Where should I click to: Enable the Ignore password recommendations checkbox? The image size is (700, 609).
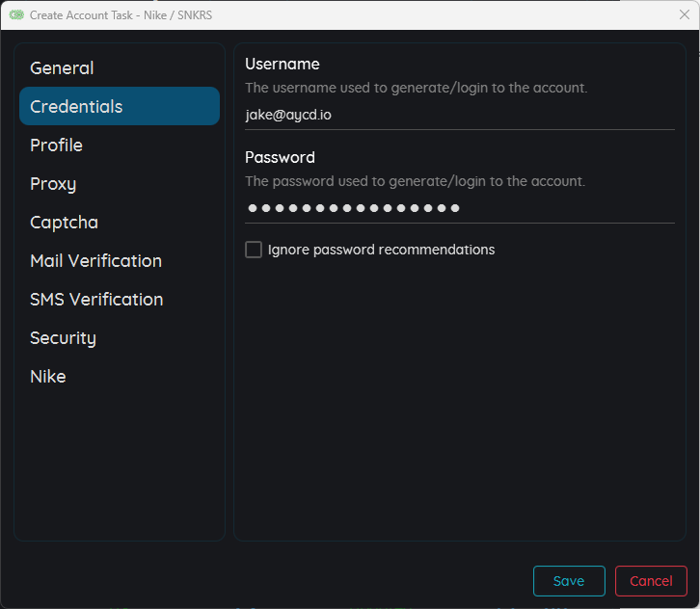[254, 250]
